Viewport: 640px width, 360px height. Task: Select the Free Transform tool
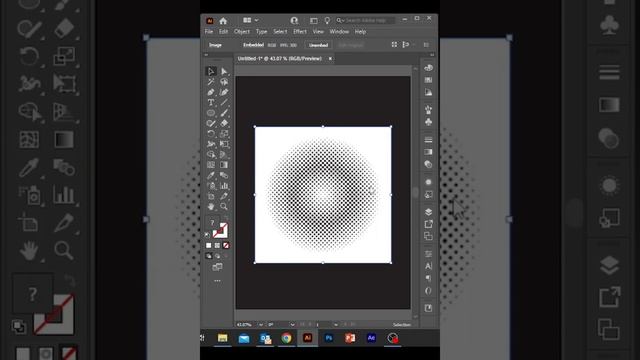pyautogui.click(x=224, y=144)
